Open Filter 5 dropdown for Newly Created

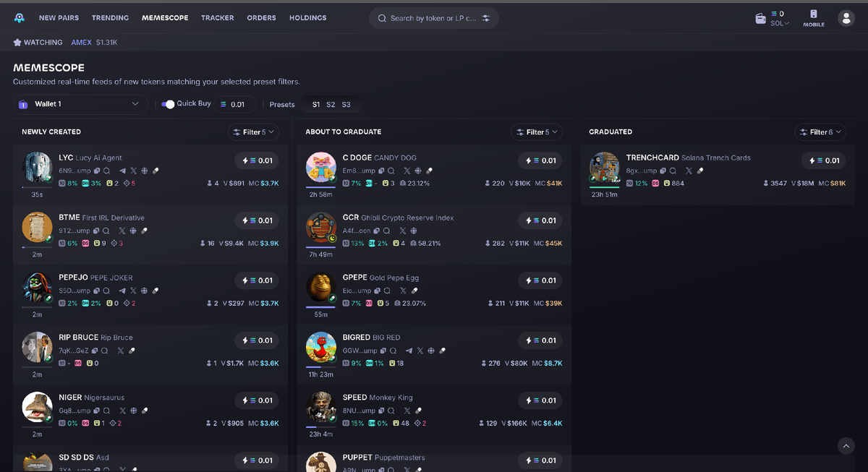[x=253, y=132]
